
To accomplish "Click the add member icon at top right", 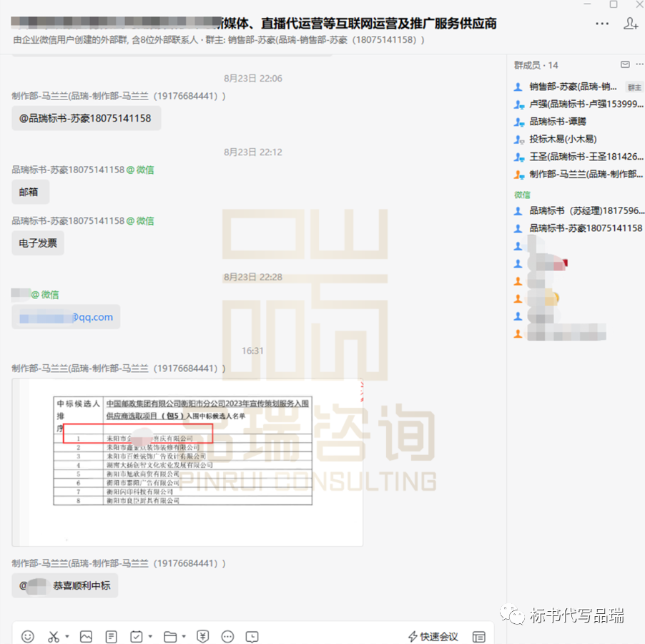I will click(630, 24).
